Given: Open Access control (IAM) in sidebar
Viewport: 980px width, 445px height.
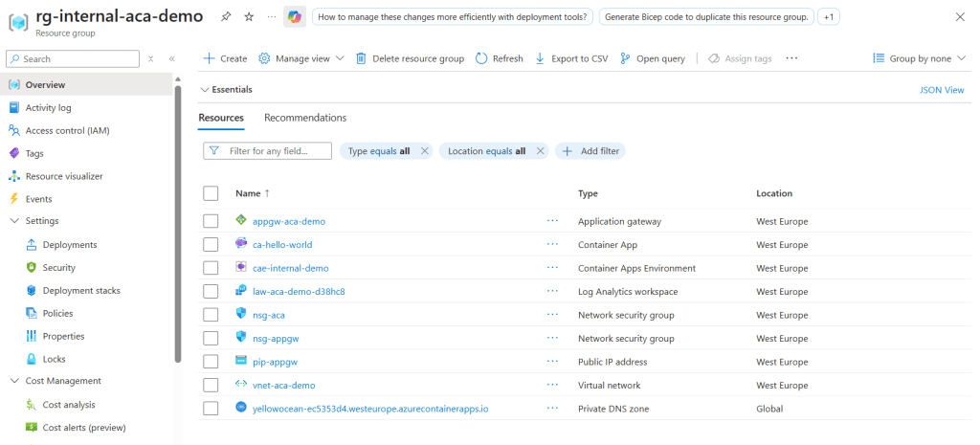Looking at the screenshot, I should [x=67, y=130].
